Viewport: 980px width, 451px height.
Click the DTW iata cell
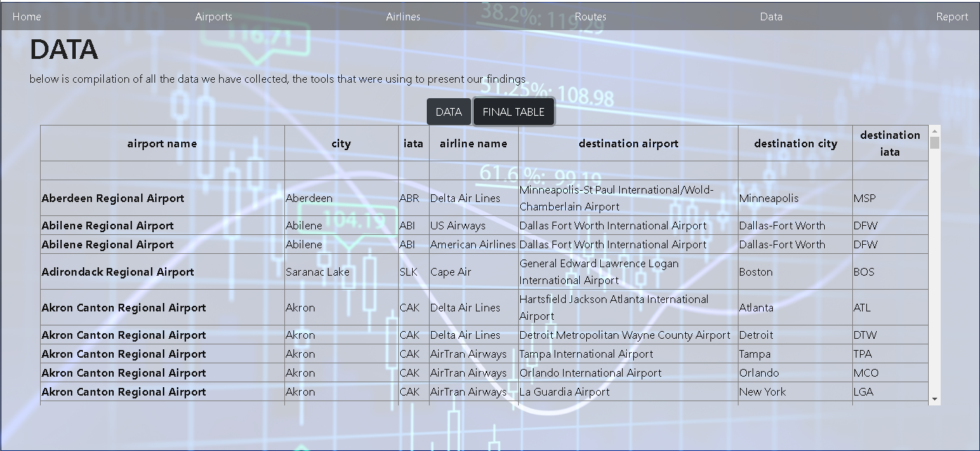coord(890,335)
